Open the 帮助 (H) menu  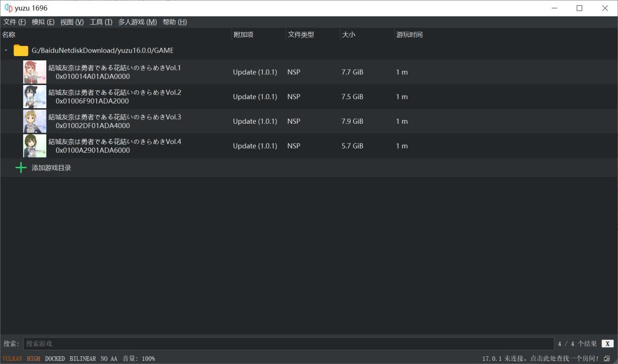click(x=175, y=22)
